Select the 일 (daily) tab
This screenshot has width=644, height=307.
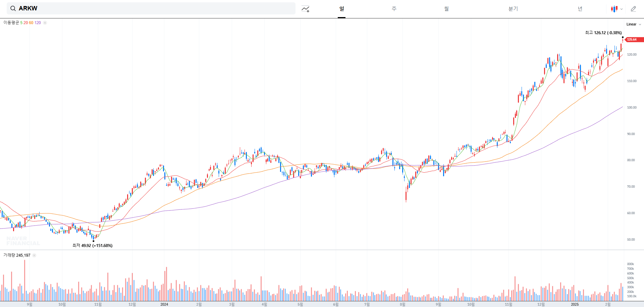pos(341,9)
